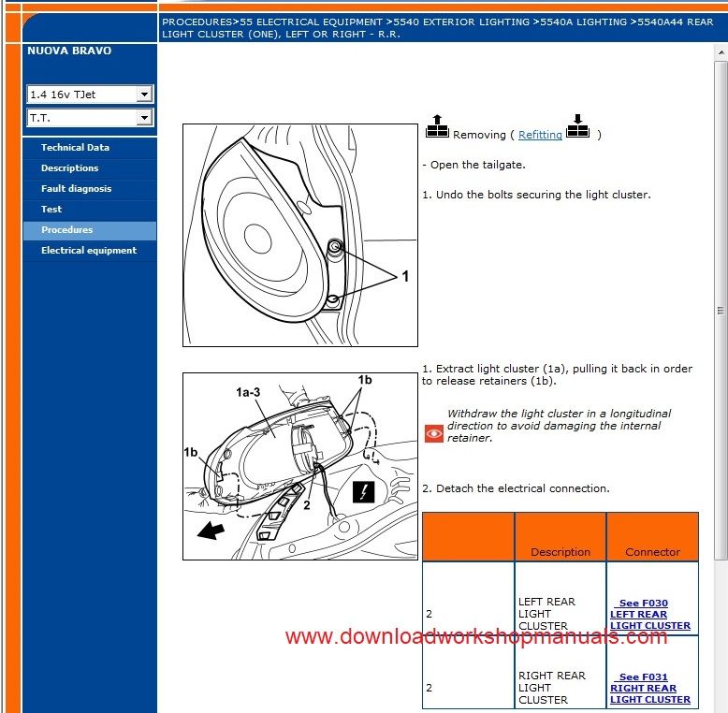This screenshot has height=713, width=728.
Task: Open Fault diagnosis section
Action: pos(76,188)
